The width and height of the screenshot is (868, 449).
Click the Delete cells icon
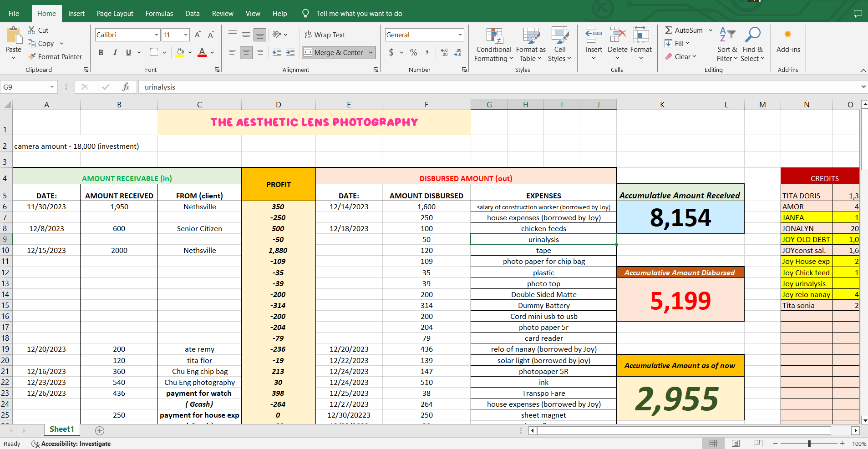point(618,35)
